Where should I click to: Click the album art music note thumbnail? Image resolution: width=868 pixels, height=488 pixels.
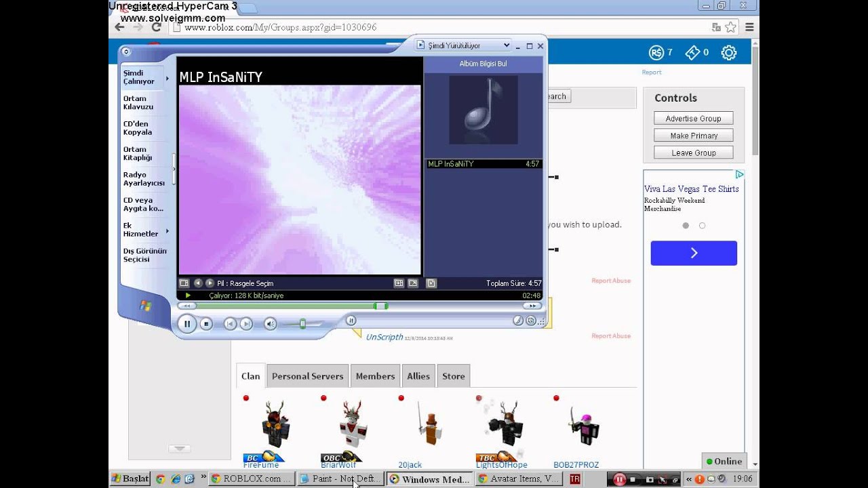(x=484, y=109)
